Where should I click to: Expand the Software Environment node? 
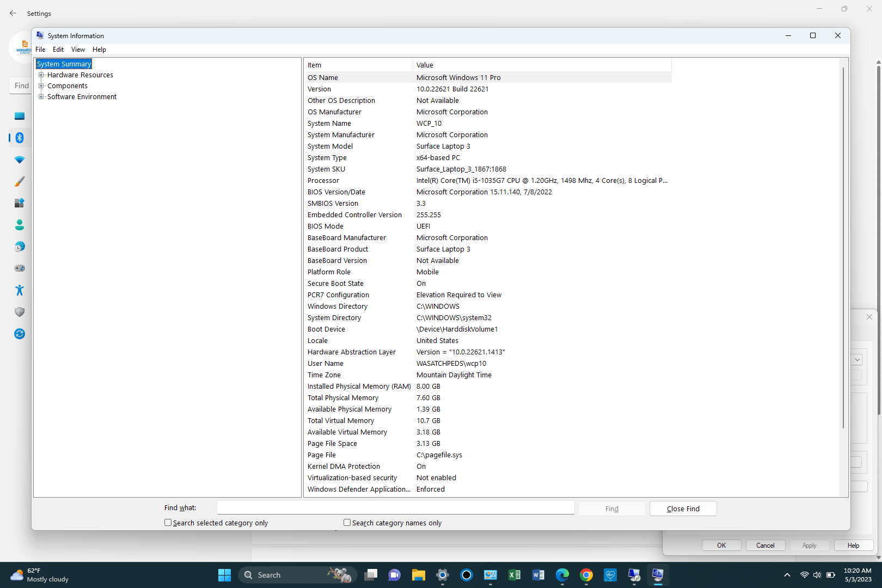tap(41, 97)
